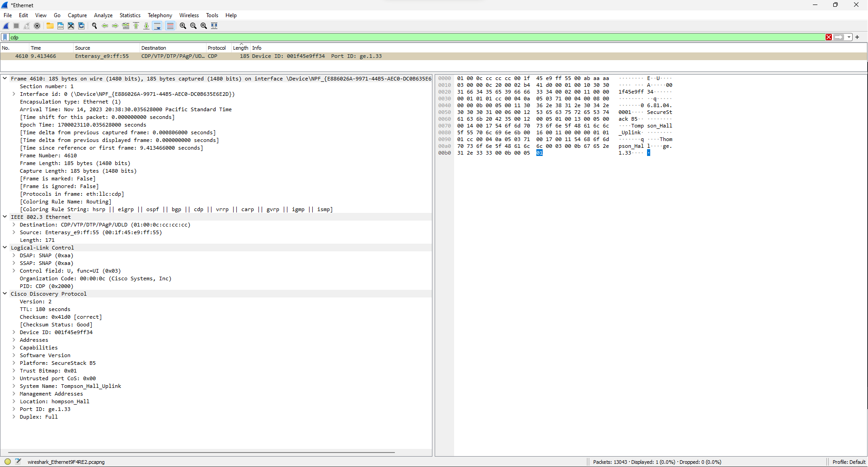This screenshot has height=467, width=868.
Task: Select the 'Frame Number: 4610' line
Action: pos(48,156)
